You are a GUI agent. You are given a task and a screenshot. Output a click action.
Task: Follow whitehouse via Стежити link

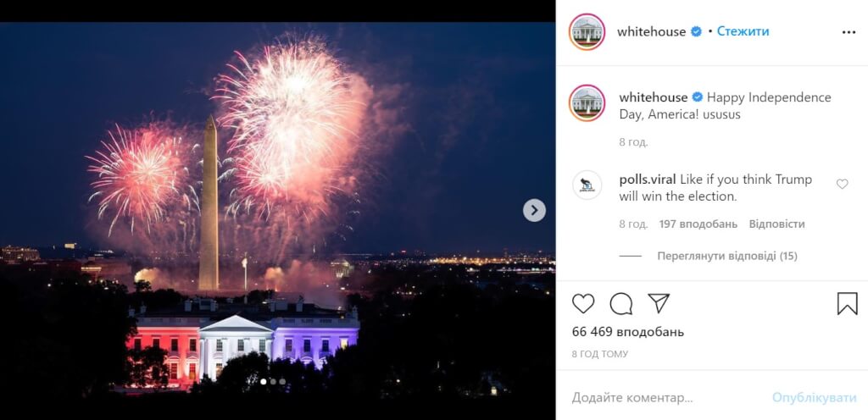click(743, 31)
